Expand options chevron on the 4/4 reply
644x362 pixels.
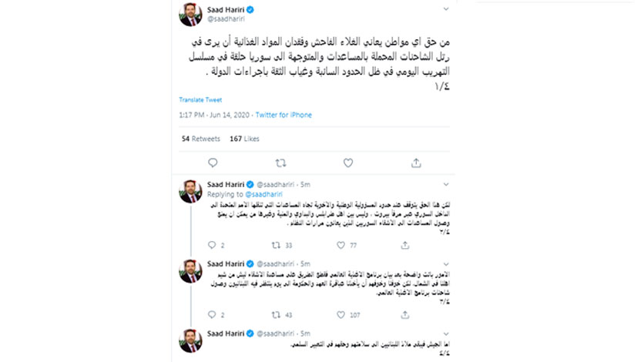click(x=446, y=334)
